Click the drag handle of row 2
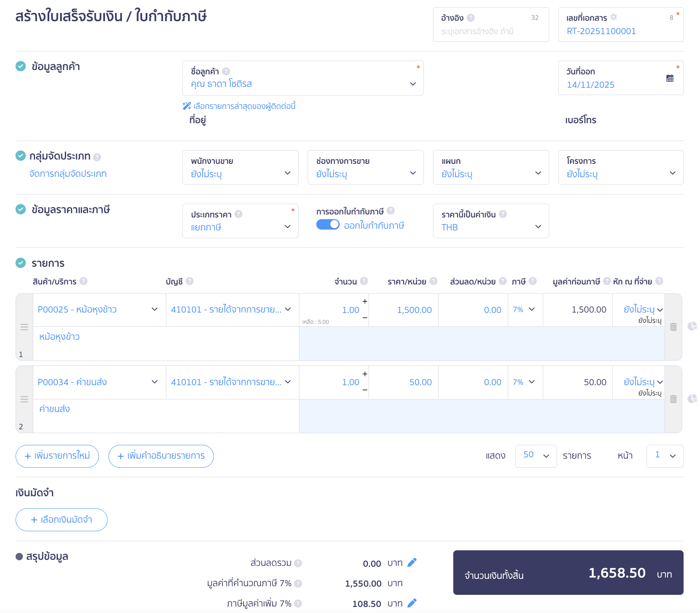The image size is (700, 613). [x=24, y=399]
